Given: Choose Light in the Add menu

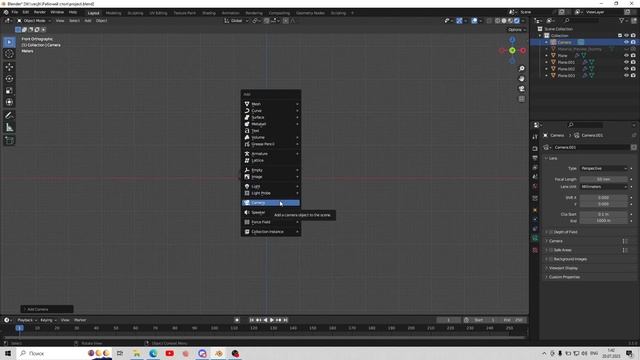Looking at the screenshot, I should tap(271, 186).
